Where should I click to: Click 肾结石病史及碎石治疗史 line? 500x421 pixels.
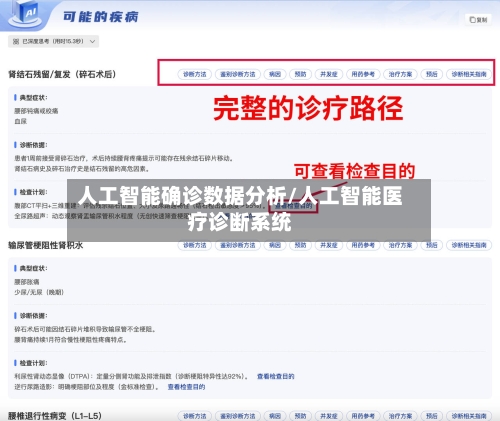pos(82,169)
